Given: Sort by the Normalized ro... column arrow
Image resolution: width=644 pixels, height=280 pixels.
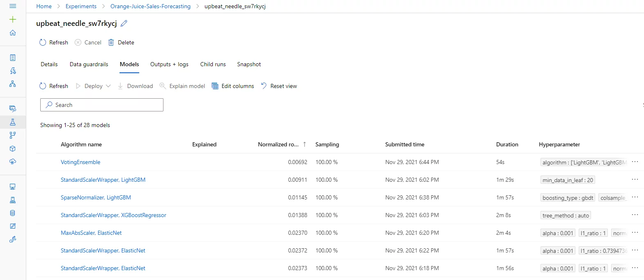Looking at the screenshot, I should click(x=304, y=144).
